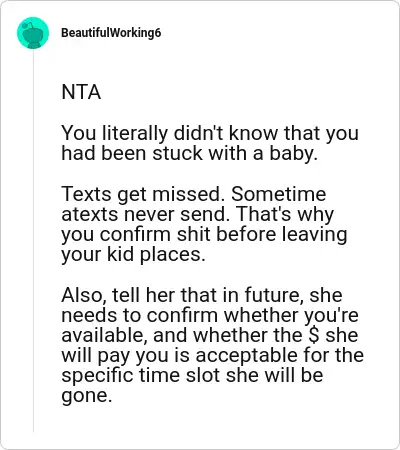This screenshot has width=400, height=450.
Task: Click the word 'available,' in the last paragraph
Action: [x=105, y=335]
